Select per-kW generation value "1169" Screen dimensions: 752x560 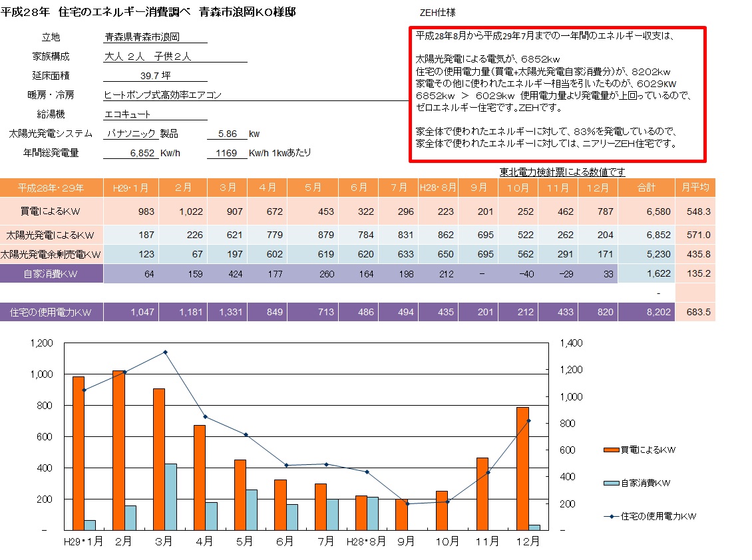coord(226,153)
